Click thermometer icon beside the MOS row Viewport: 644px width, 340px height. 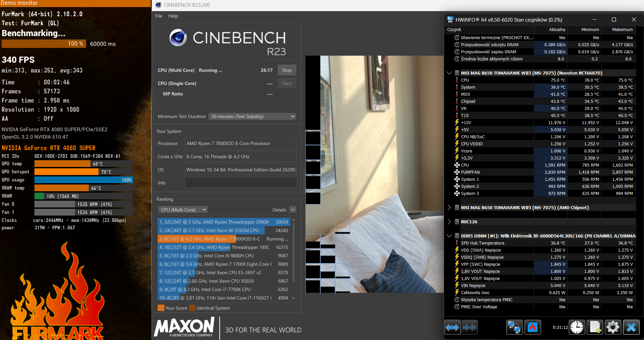(457, 94)
